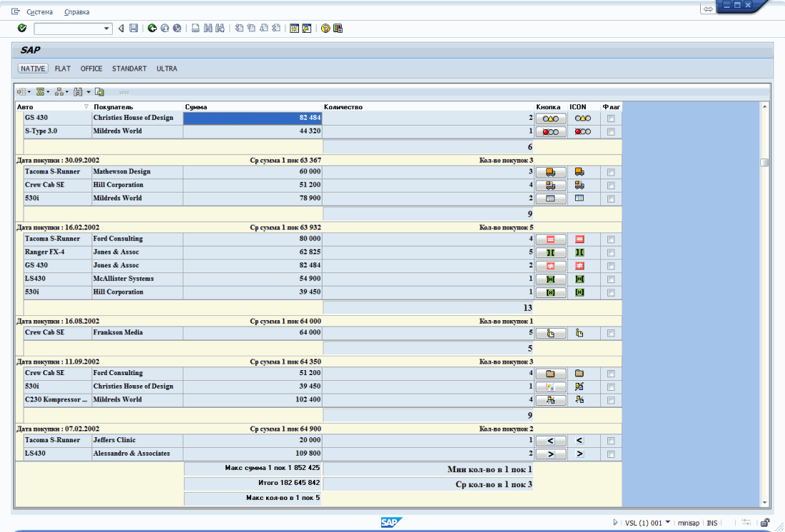The height and width of the screenshot is (532, 785).
Task: Select the ULTRA style button
Action: coord(167,68)
